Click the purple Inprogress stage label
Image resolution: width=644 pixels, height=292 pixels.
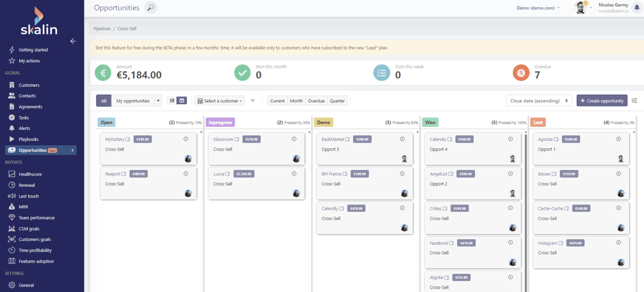pyautogui.click(x=220, y=122)
